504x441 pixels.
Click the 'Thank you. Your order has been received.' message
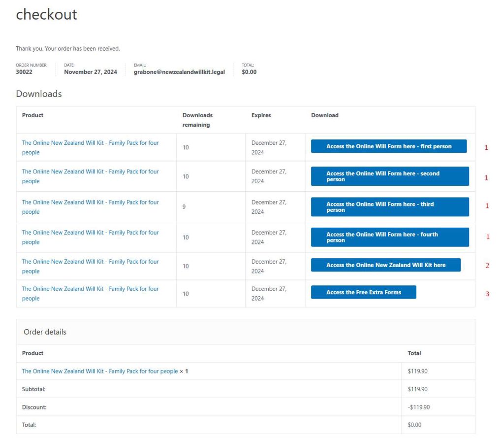[x=68, y=49]
